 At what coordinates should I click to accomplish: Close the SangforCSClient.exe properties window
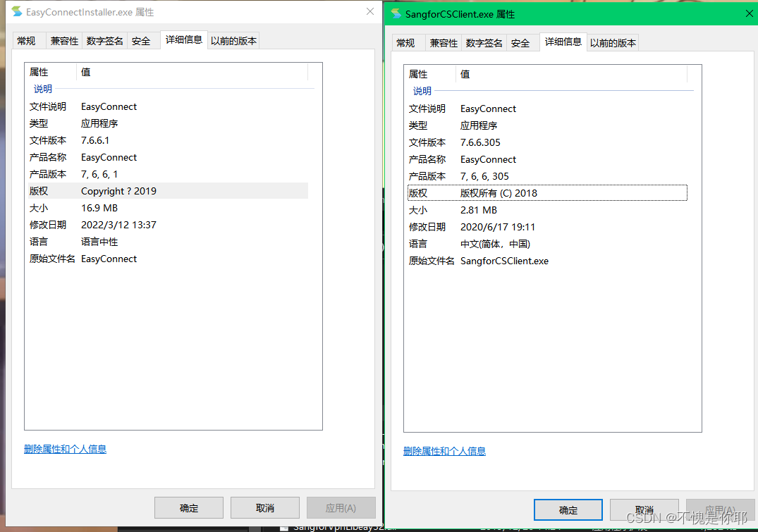(749, 13)
